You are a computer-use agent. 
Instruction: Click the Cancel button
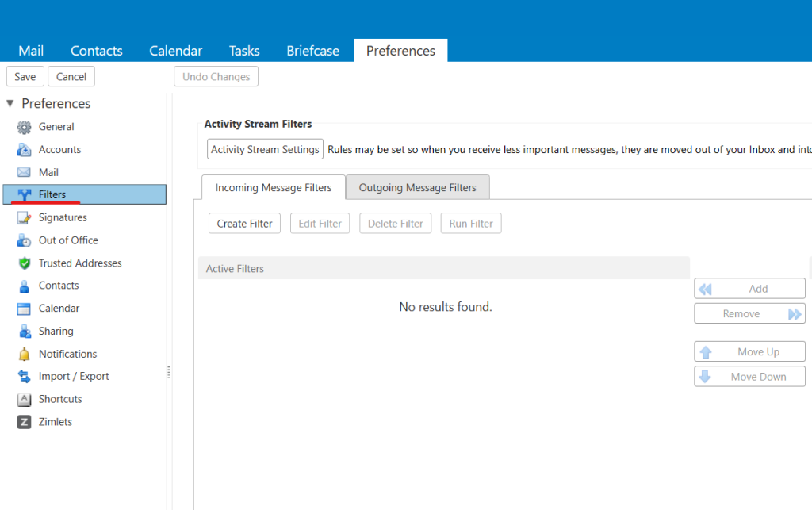click(x=71, y=77)
